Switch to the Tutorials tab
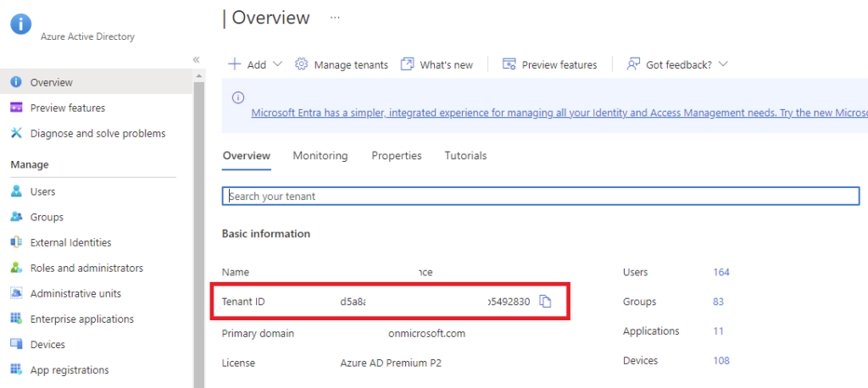The height and width of the screenshot is (388, 868). pos(465,156)
